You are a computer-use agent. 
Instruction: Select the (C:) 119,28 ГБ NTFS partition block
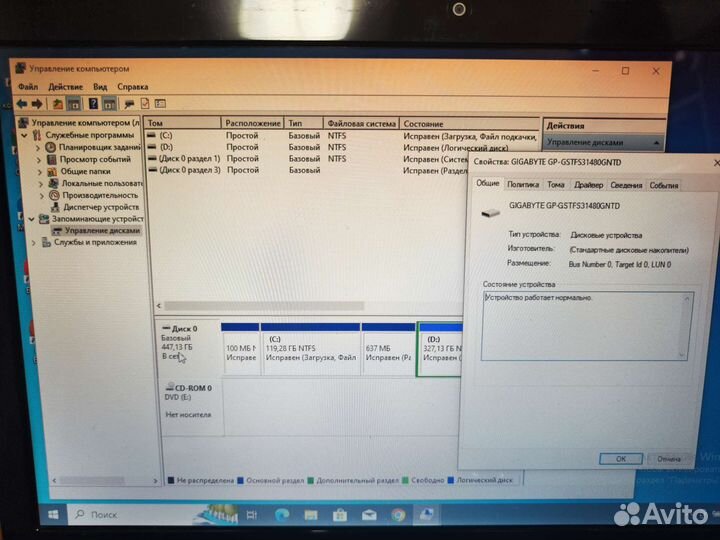click(x=310, y=349)
